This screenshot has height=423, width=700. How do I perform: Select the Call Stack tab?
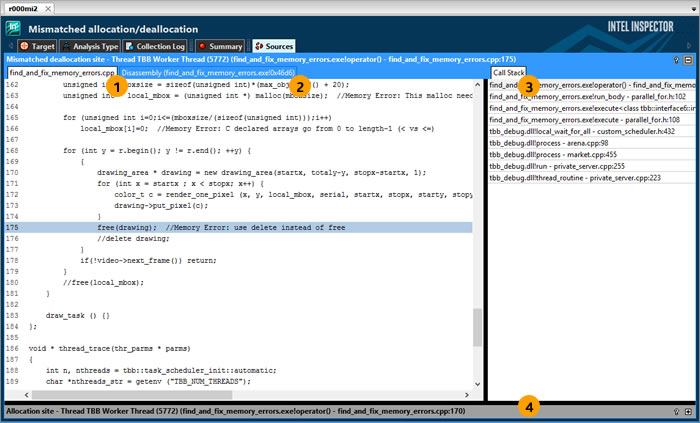click(x=509, y=74)
